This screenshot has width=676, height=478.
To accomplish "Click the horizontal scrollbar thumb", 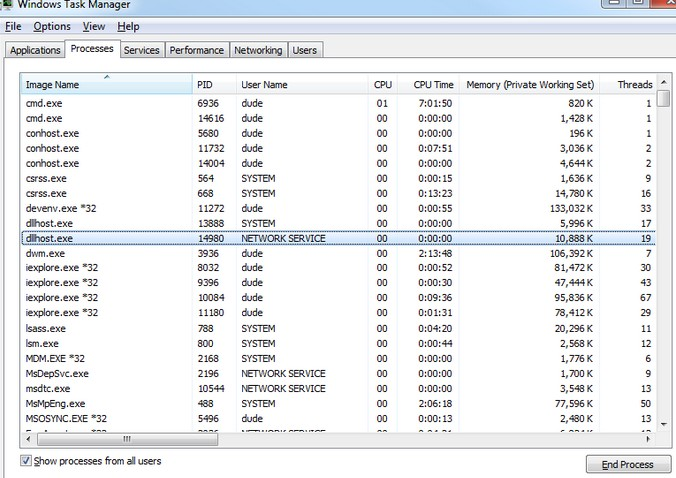I will 128,439.
